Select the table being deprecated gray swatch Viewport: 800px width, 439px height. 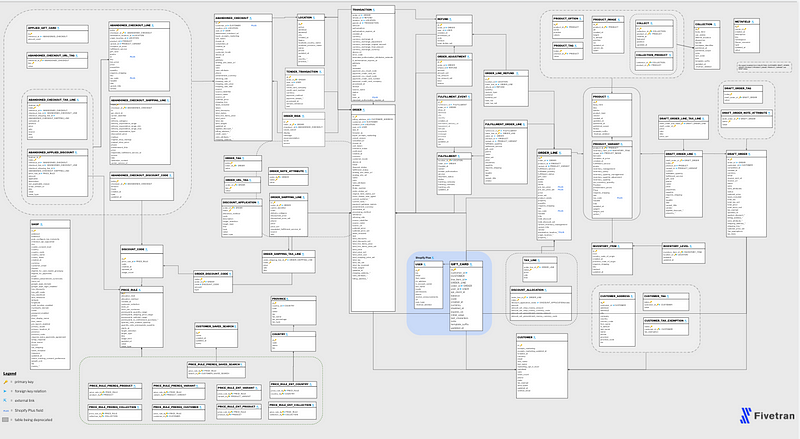(6, 418)
